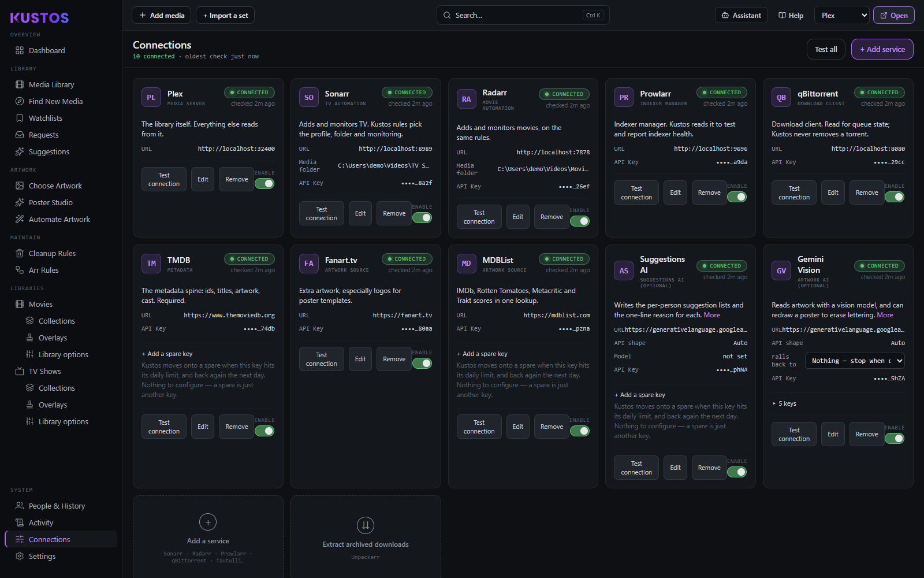Click the + Import a set button
The height and width of the screenshot is (578, 924).
tap(225, 16)
